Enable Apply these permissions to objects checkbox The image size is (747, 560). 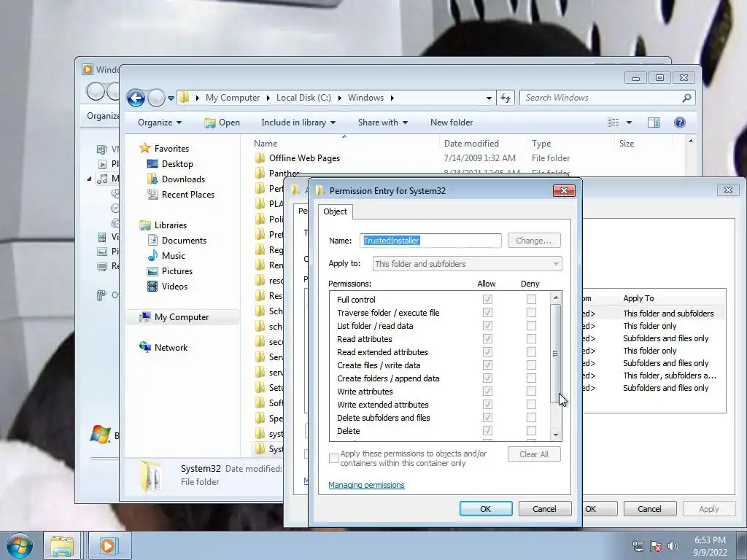[333, 459]
